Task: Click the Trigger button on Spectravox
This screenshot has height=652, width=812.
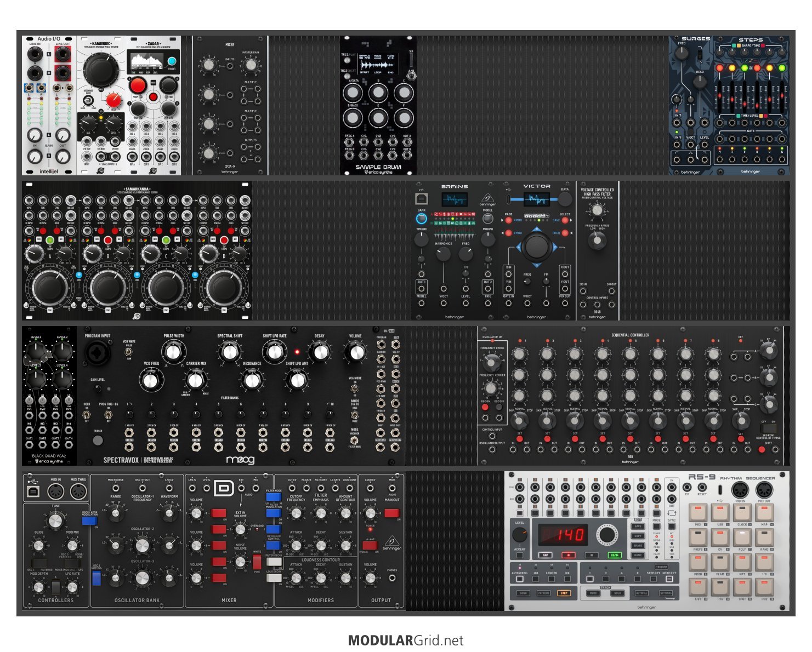Action: coord(98,440)
